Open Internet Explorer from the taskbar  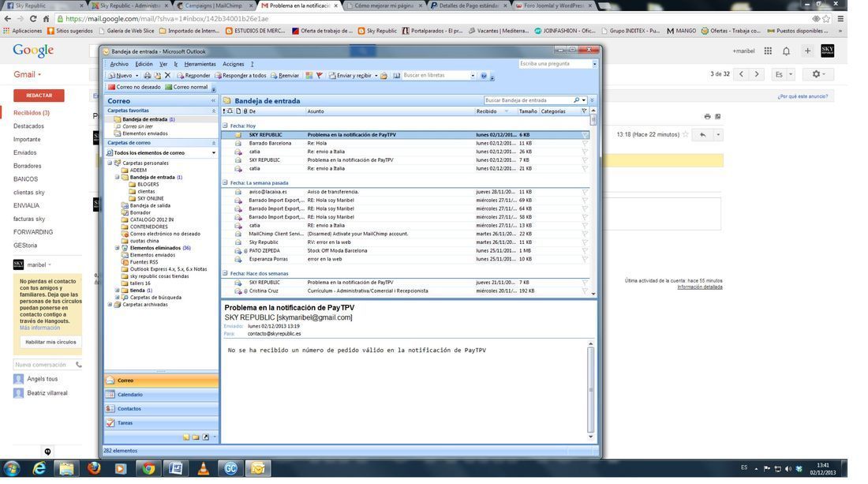[39, 468]
